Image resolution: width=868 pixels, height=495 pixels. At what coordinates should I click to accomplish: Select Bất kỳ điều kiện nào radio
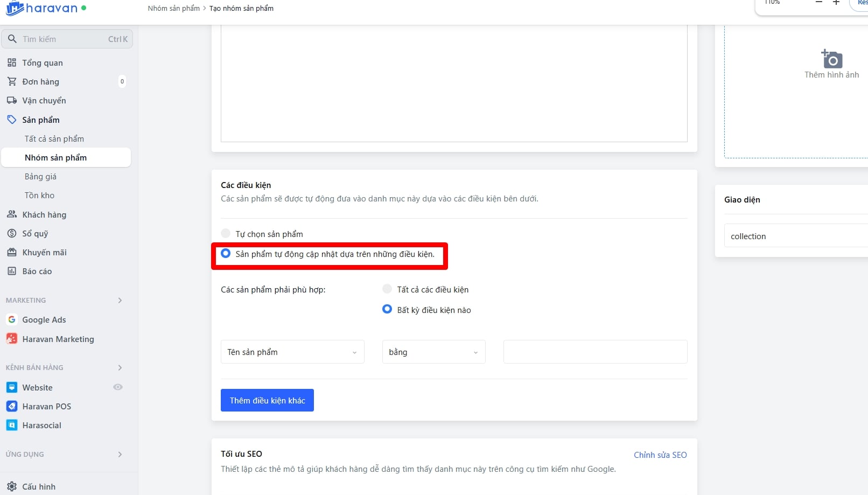click(x=387, y=309)
